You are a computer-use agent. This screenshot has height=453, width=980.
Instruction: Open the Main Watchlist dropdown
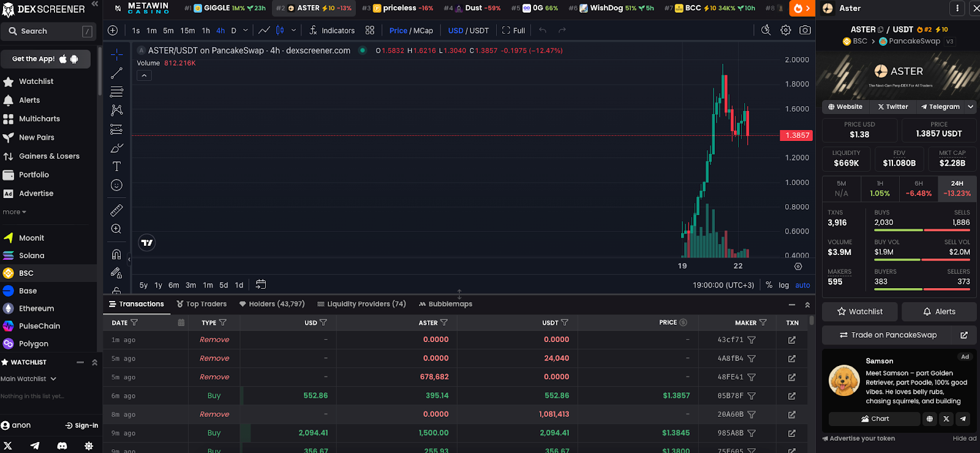tap(29, 379)
